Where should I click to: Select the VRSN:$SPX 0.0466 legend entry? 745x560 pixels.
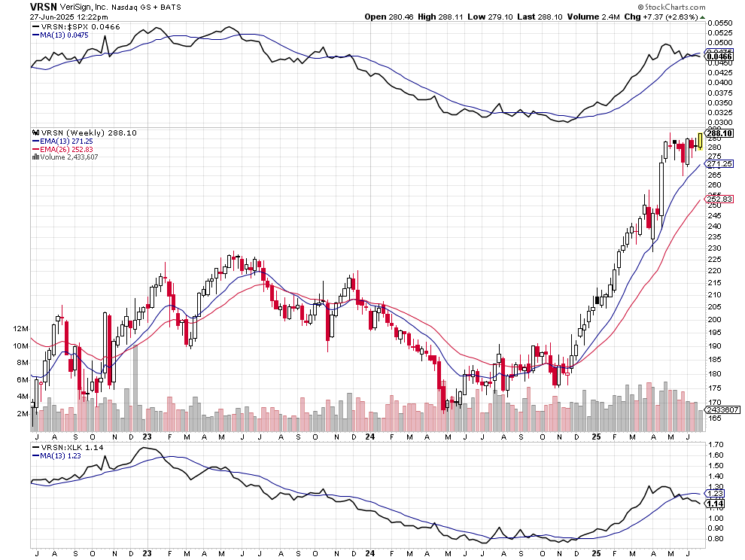click(73, 26)
